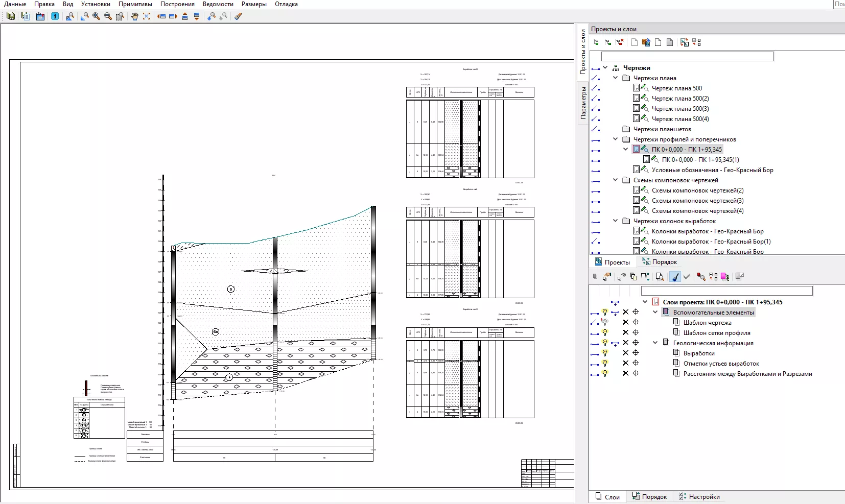Collapse the Геологическая информация layer group
The image size is (845, 504).
655,343
